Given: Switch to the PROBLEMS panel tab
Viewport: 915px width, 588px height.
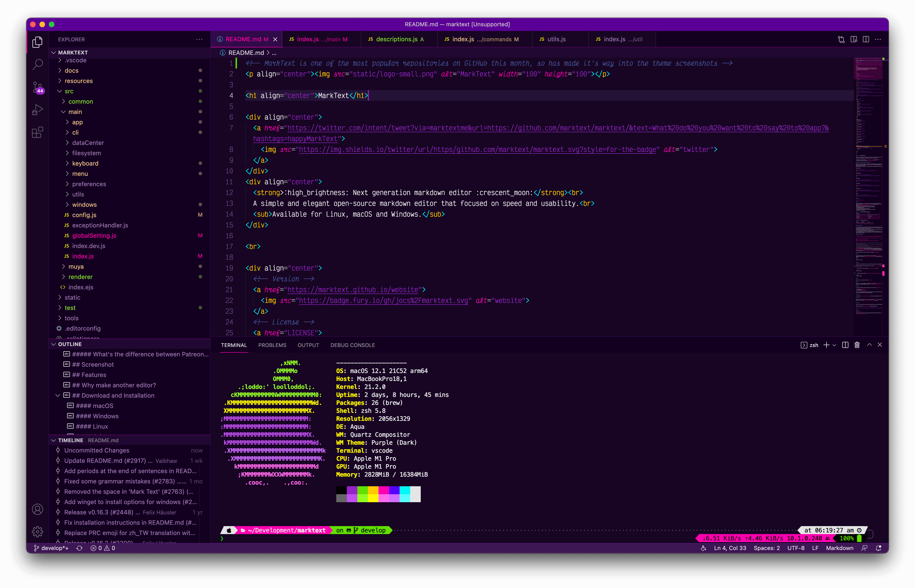Looking at the screenshot, I should (272, 345).
